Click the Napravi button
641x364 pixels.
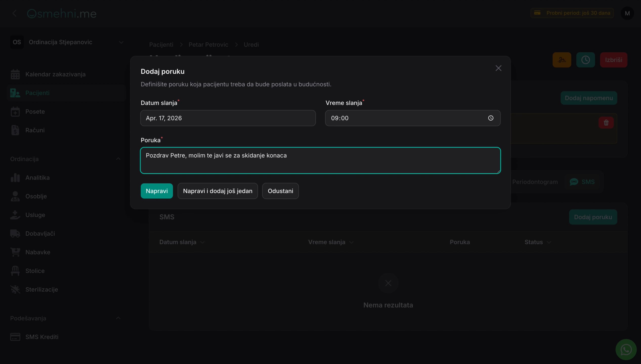click(x=157, y=191)
